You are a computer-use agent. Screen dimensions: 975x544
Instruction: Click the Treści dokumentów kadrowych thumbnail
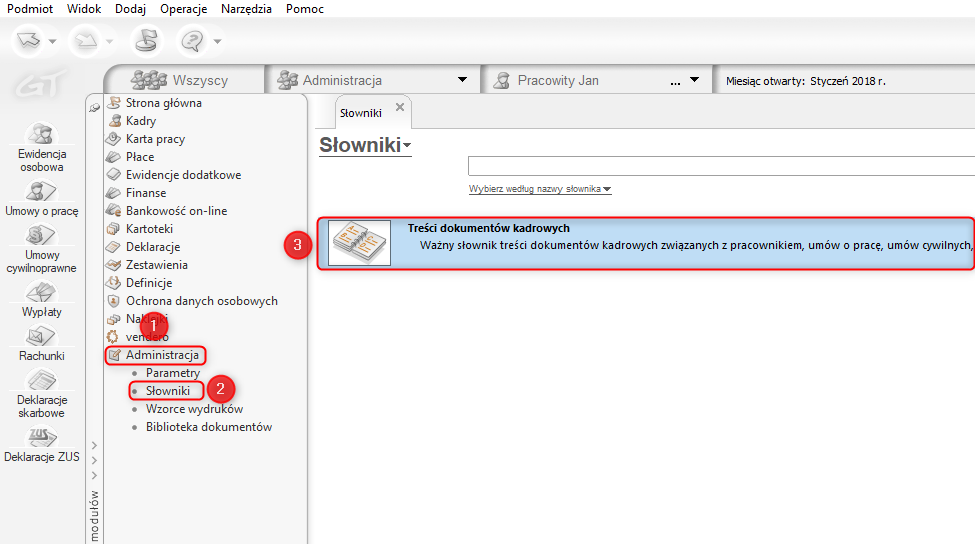359,243
